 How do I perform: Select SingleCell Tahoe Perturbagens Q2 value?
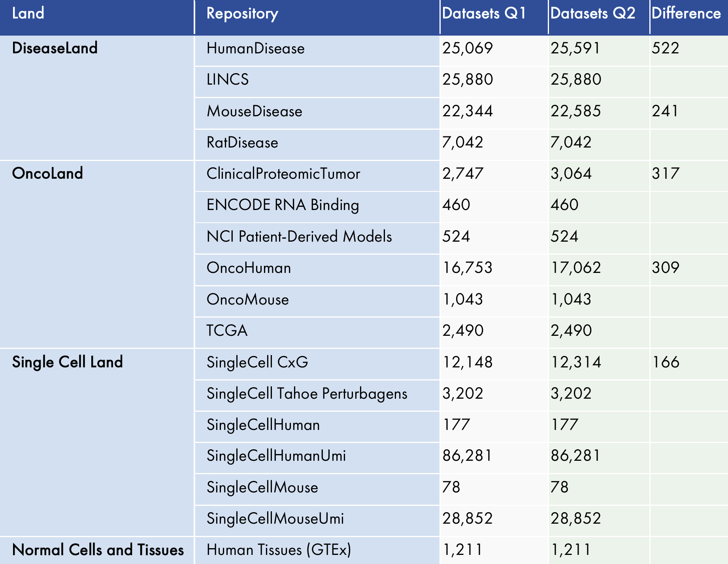(571, 394)
